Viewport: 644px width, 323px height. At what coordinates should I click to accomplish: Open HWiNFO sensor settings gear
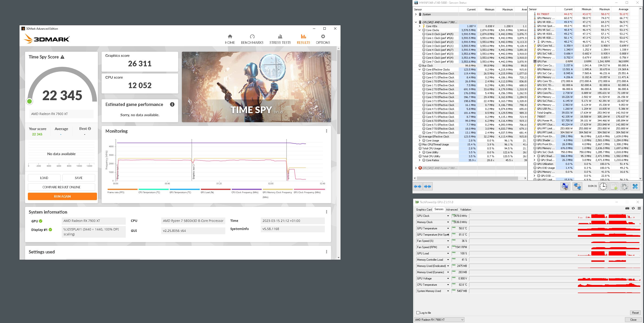point(624,186)
